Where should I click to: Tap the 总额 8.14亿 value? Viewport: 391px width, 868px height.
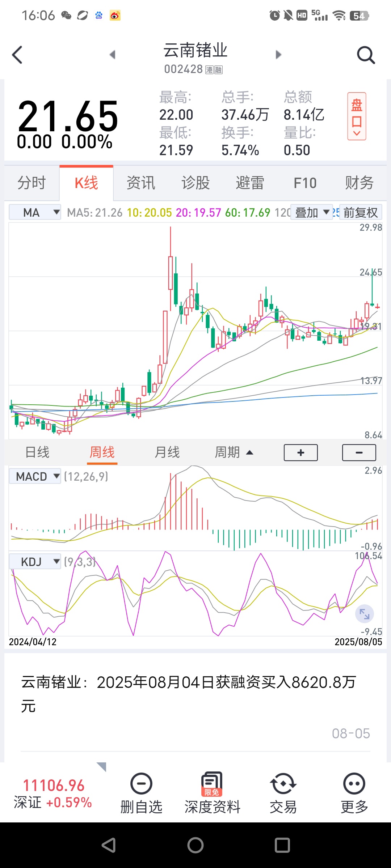(304, 115)
